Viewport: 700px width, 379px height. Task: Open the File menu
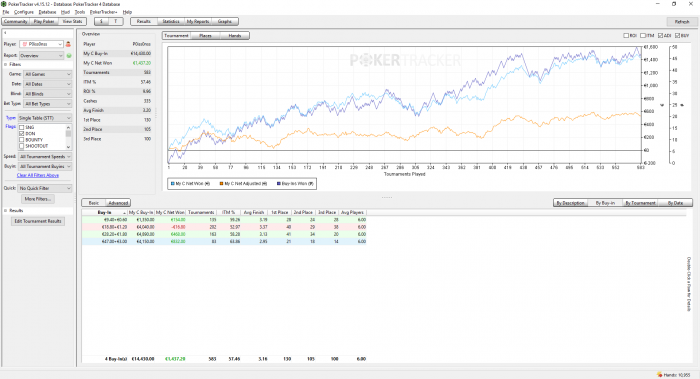tap(6, 12)
